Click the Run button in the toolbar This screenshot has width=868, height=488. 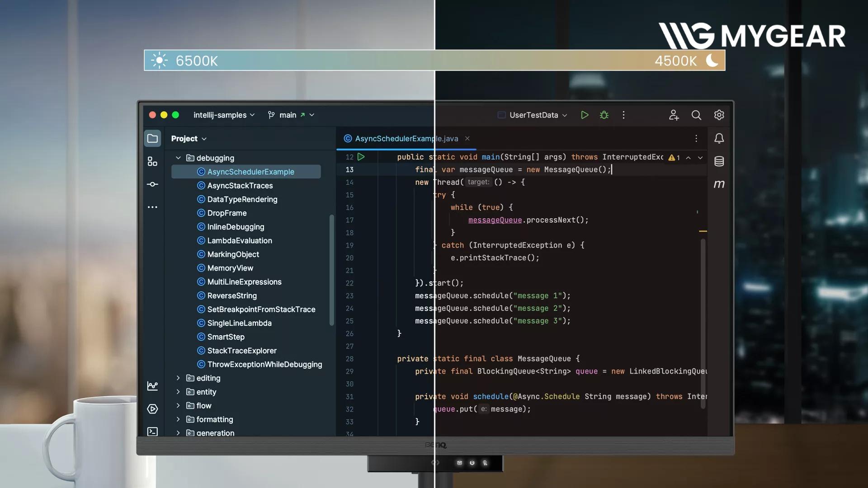click(x=584, y=115)
